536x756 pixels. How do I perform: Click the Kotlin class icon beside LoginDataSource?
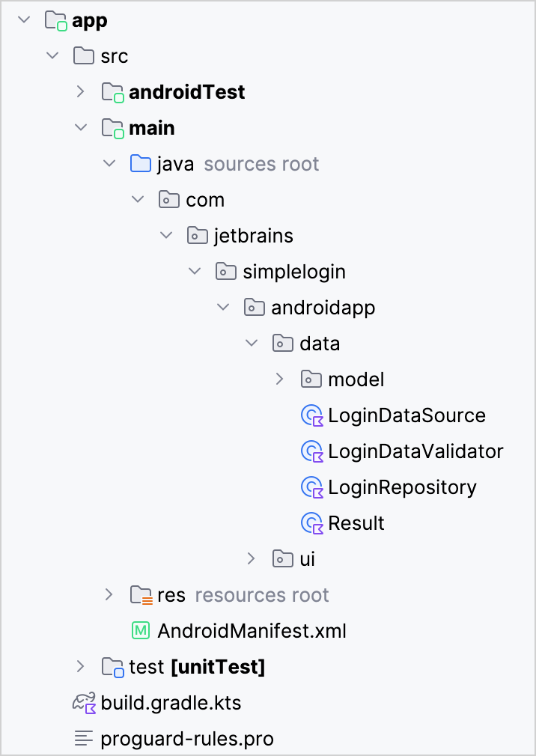point(312,415)
